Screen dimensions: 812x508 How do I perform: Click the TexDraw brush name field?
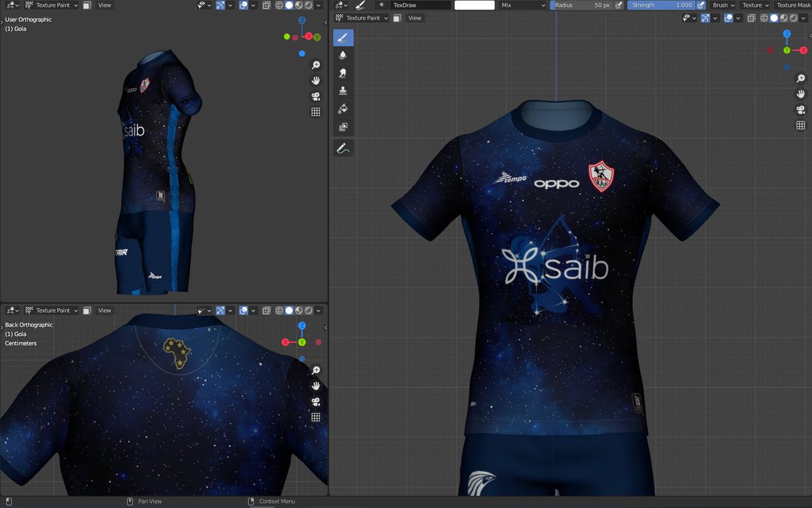420,5
